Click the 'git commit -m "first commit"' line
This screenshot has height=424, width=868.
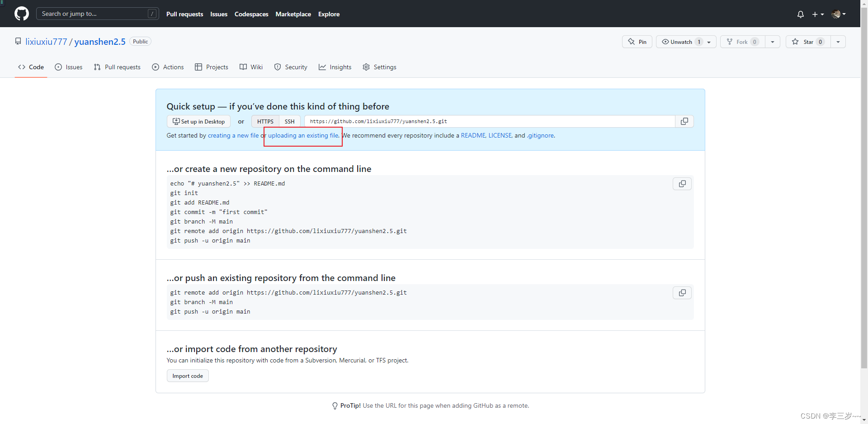tap(219, 212)
